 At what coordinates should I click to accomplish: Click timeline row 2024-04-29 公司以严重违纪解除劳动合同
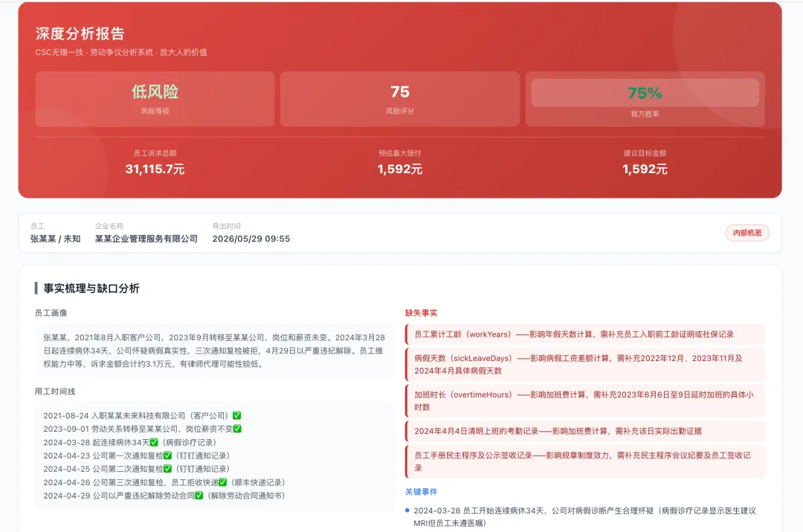(164, 496)
